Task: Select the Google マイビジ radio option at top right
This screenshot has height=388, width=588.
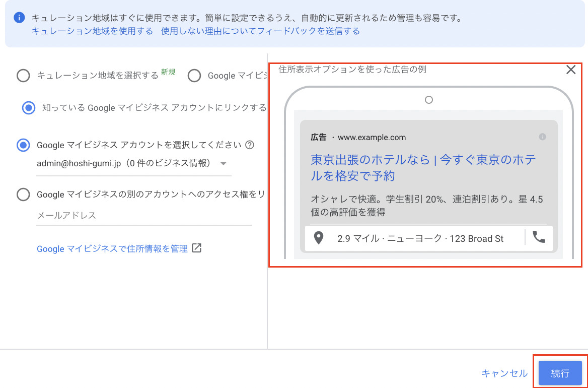Action: [x=194, y=75]
